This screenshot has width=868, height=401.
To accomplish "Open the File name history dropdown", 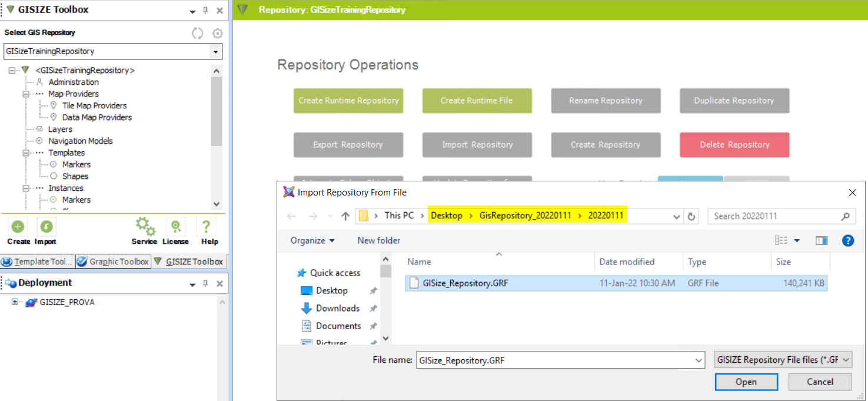I will point(699,360).
